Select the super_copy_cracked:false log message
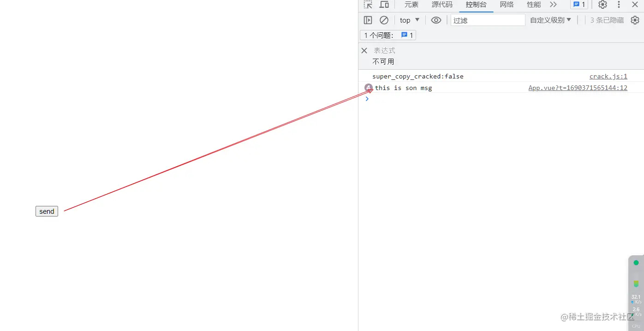Viewport: 644px width, 331px height. coord(418,77)
